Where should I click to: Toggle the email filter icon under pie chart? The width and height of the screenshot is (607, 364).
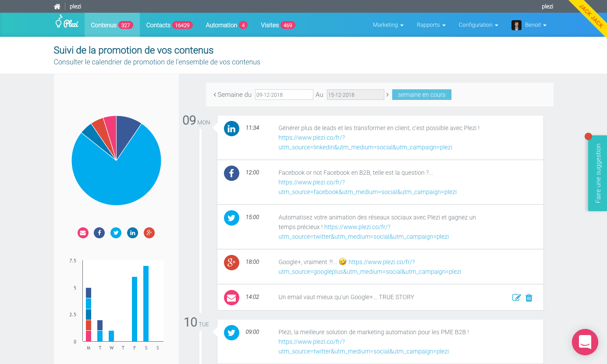click(x=83, y=233)
